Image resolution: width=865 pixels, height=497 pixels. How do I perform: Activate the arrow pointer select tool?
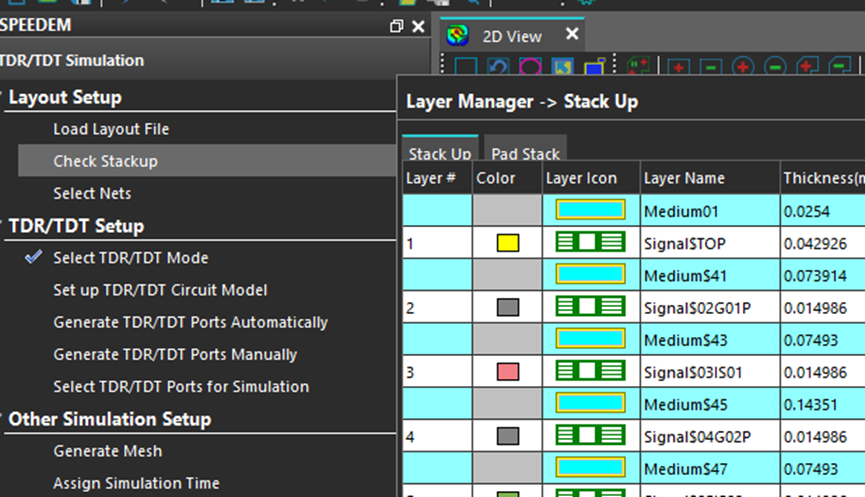pos(562,67)
